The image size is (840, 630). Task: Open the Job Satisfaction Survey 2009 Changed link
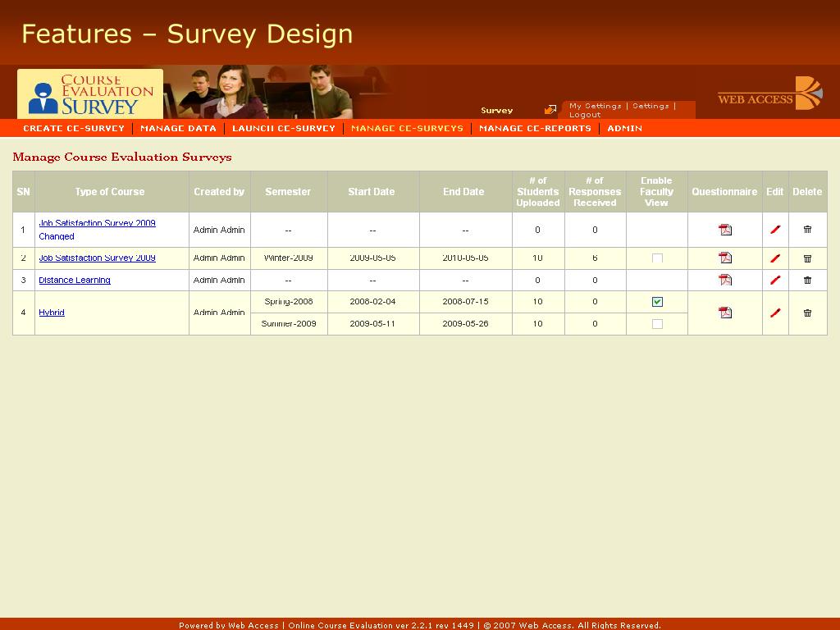[x=97, y=230]
